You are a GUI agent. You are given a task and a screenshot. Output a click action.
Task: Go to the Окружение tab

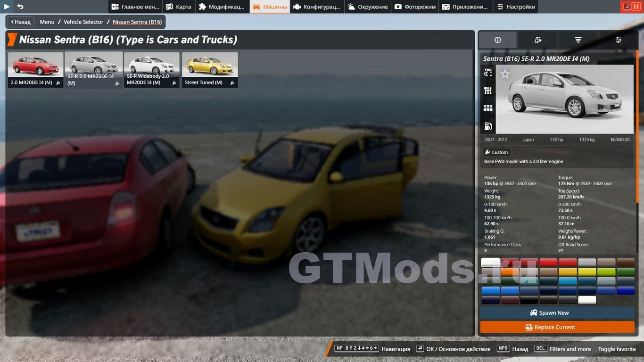tap(368, 7)
